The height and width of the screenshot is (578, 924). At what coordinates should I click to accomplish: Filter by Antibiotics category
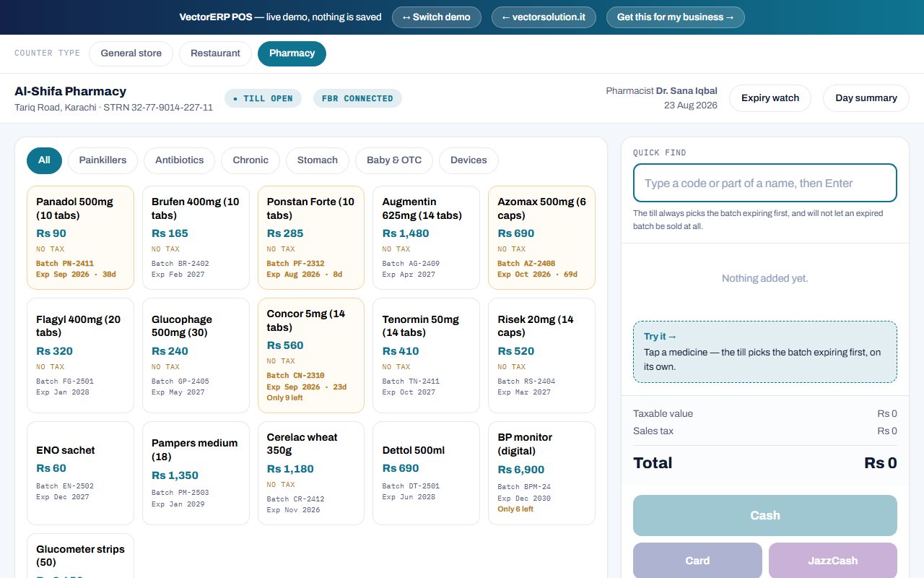pyautogui.click(x=179, y=160)
